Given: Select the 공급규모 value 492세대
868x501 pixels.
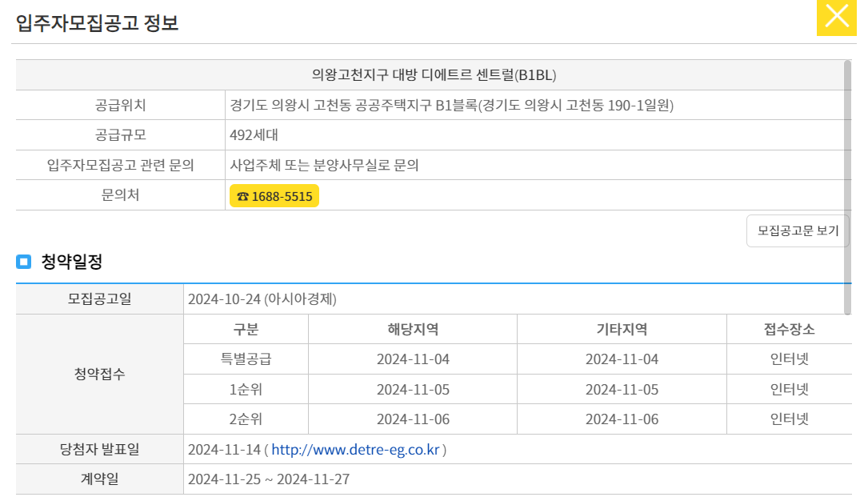Looking at the screenshot, I should (x=253, y=135).
